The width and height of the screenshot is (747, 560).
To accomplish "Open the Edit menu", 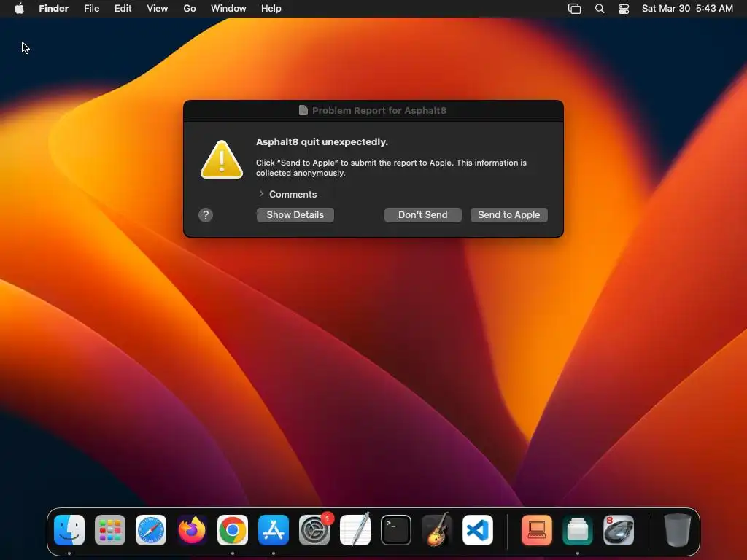I will (123, 9).
